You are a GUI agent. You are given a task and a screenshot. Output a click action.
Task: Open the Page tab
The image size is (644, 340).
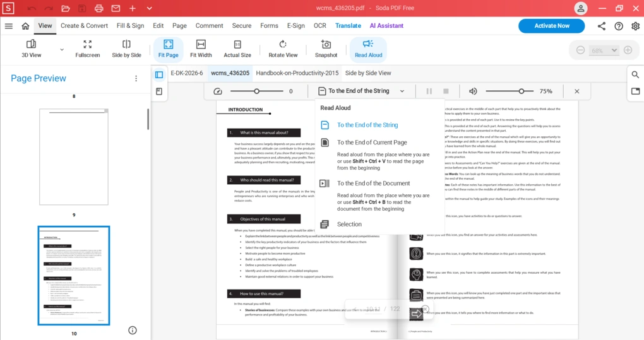(179, 25)
